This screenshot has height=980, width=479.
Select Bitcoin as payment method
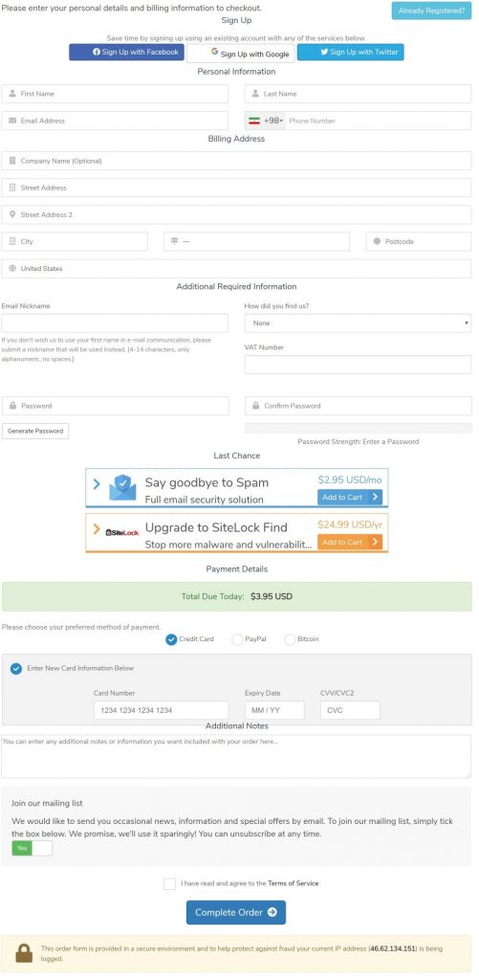290,639
